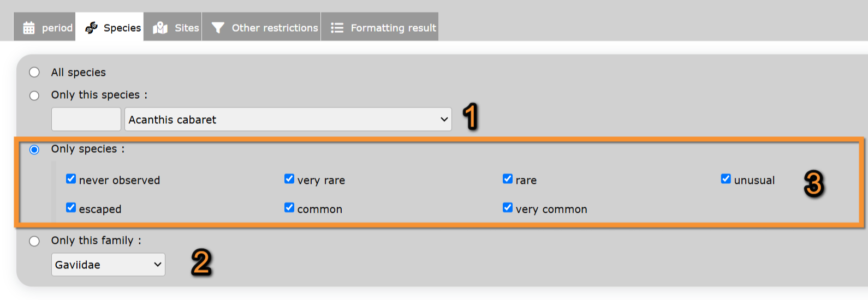Toggle the common checkbox
This screenshot has height=300, width=868.
(x=289, y=208)
